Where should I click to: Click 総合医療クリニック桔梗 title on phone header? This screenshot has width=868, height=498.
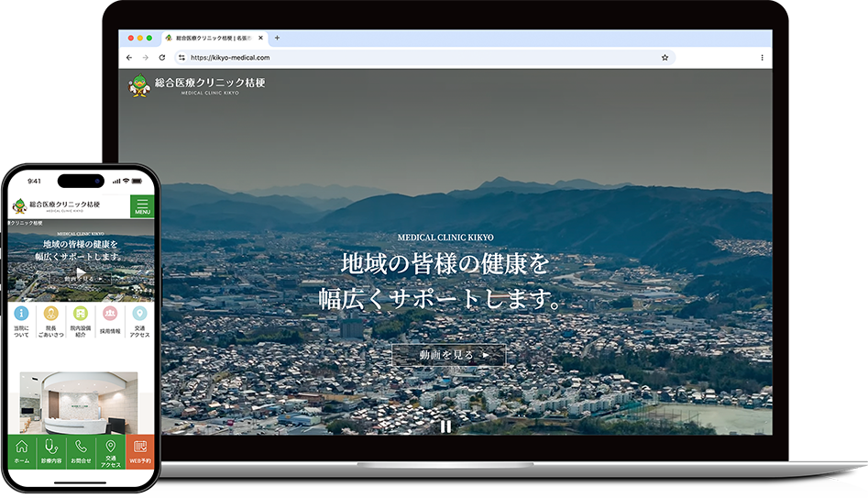[65, 205]
